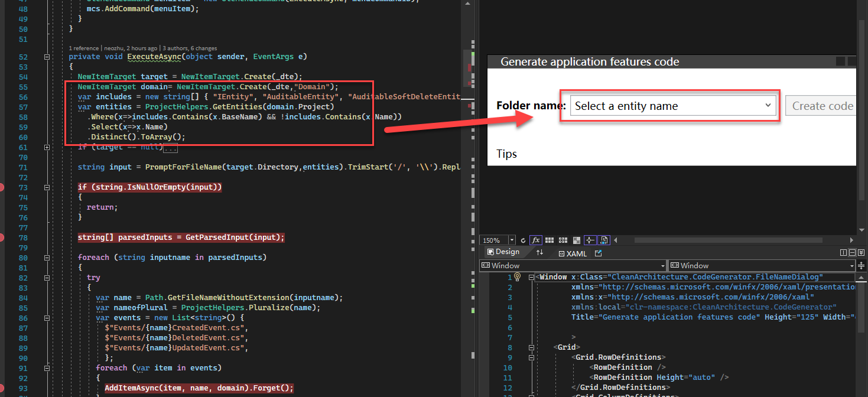
Task: Collapse the ExecuteAsync method at line 52
Action: pyautogui.click(x=46, y=57)
